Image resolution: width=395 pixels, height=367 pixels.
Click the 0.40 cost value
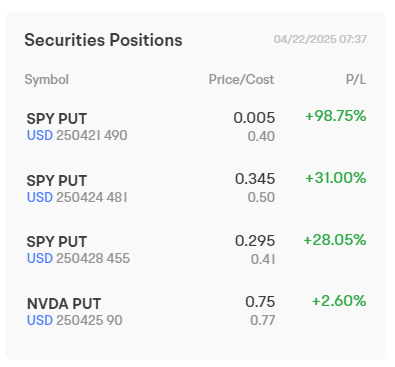(261, 136)
